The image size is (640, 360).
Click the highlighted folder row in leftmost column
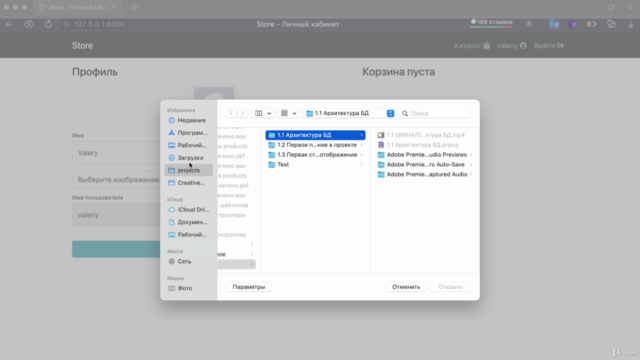pos(237,264)
